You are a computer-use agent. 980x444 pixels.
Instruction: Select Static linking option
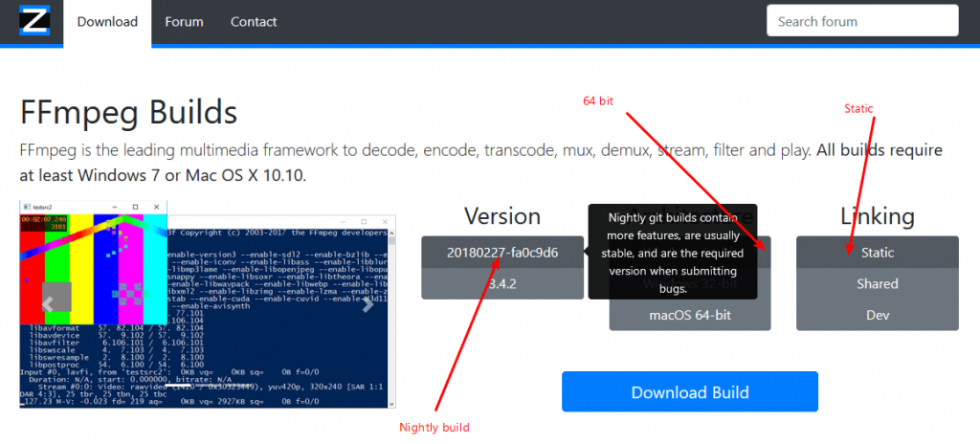878,253
